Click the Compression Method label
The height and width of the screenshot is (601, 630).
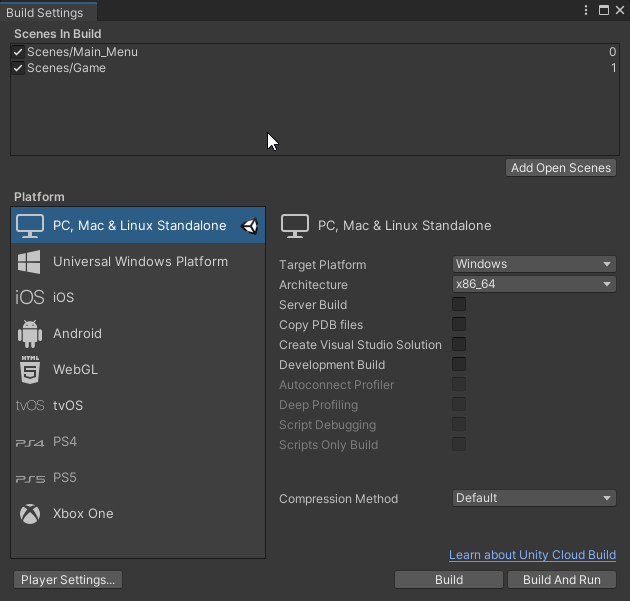(x=339, y=499)
